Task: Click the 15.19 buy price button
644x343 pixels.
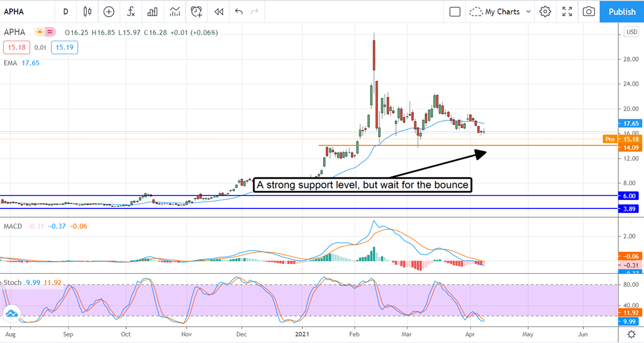Action: (x=64, y=48)
